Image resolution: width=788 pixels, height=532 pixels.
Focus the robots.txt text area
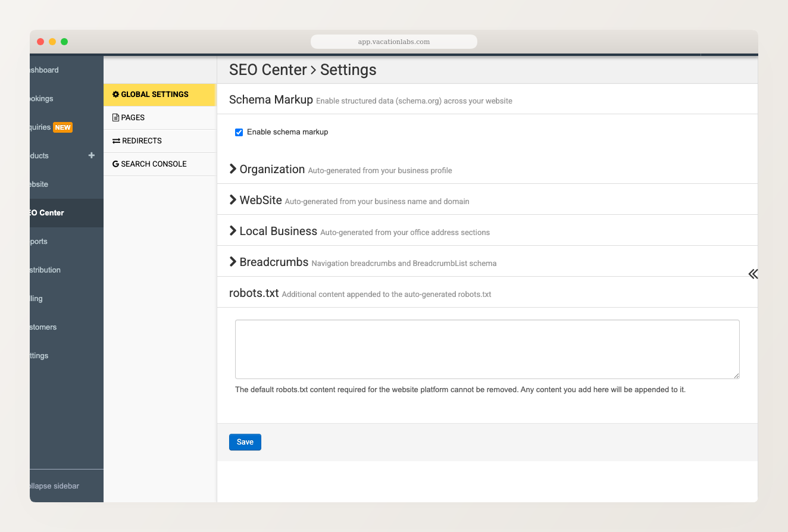[x=487, y=349]
